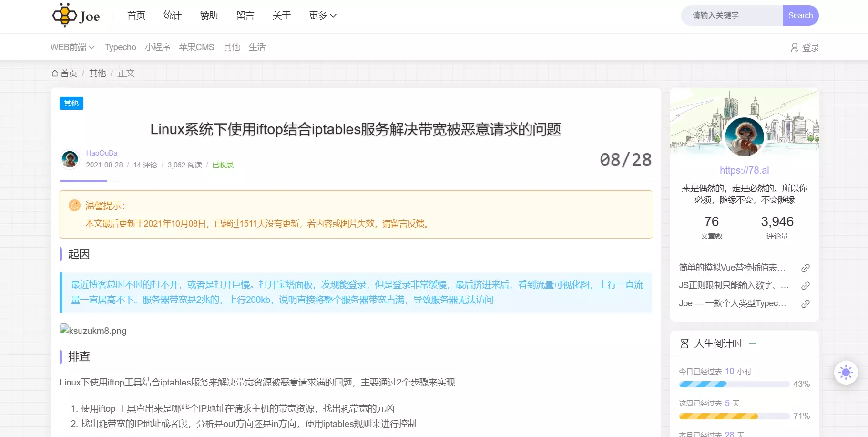Switch to the 苹果CMS navigation tab

(x=196, y=47)
